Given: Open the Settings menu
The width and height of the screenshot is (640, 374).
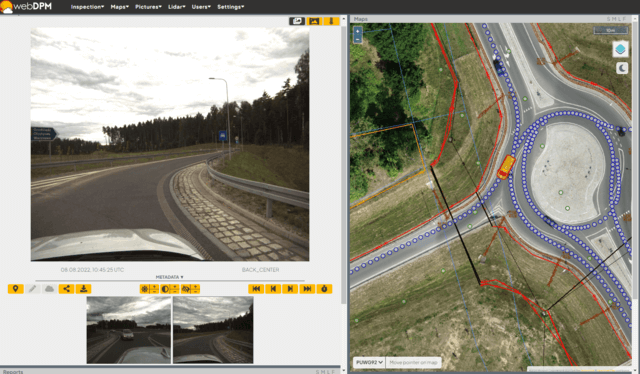Looking at the screenshot, I should coord(230,7).
